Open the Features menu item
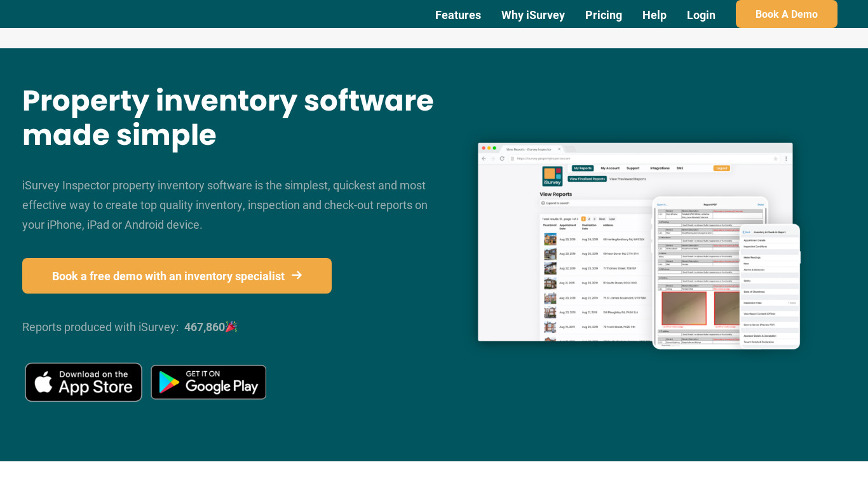This screenshot has height=488, width=868. coord(458,15)
